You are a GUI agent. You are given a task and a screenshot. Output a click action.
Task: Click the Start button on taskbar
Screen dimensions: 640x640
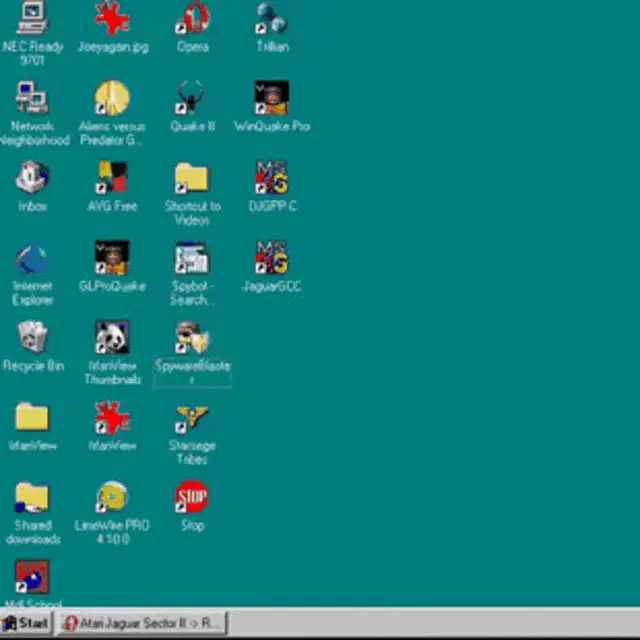(27, 623)
